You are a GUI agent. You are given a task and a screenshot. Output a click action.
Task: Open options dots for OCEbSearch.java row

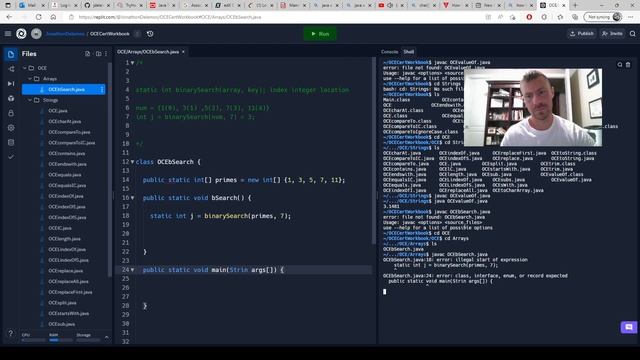[x=102, y=89]
